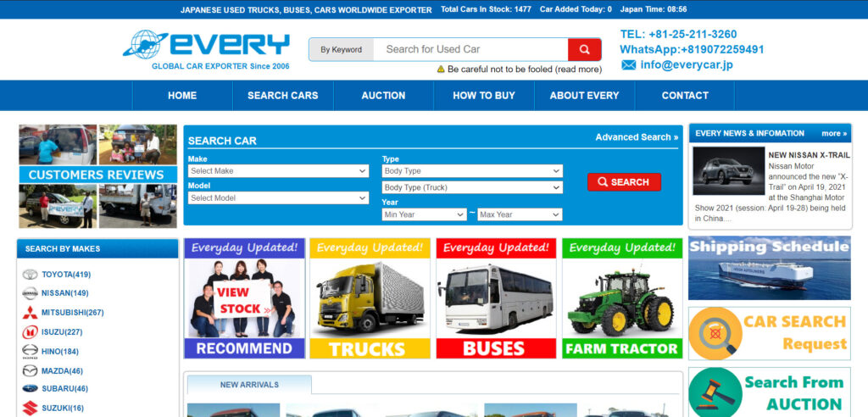Click the Nissan brand logo icon
Image resolution: width=868 pixels, height=417 pixels.
click(30, 293)
